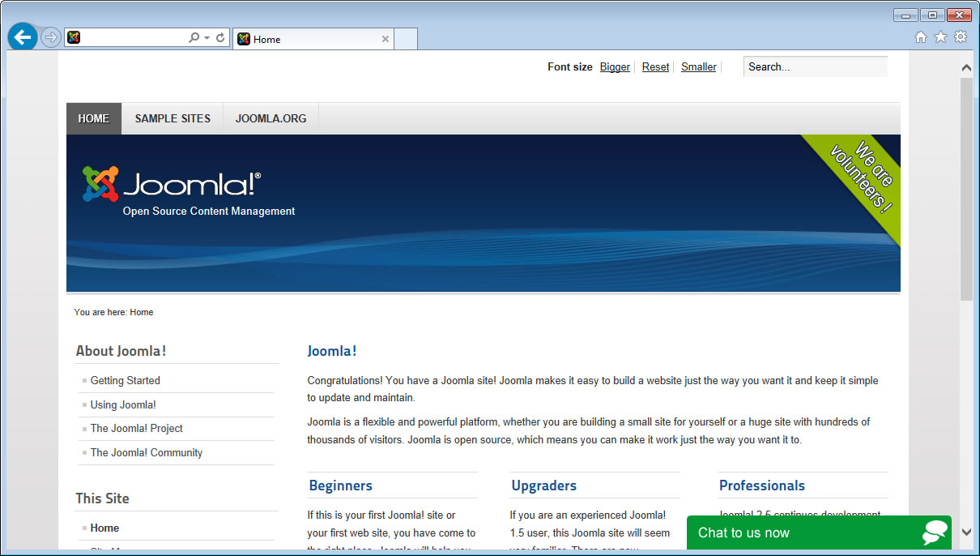Open the Using Joomla! sidebar link

[123, 404]
